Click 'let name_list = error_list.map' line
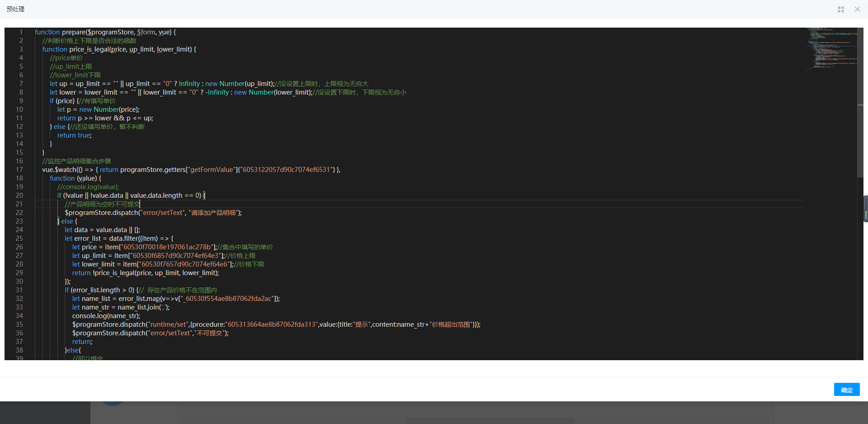Image resolution: width=868 pixels, height=424 pixels. [176, 299]
